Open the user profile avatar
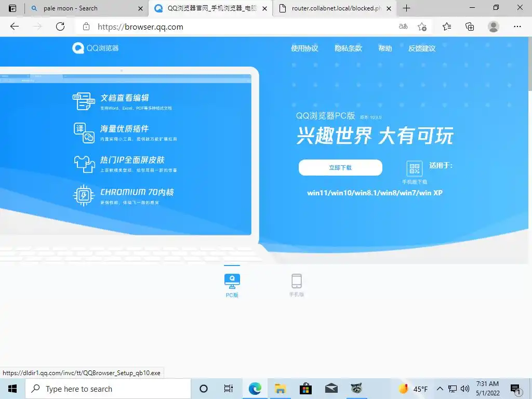Viewport: 532px width, 399px height. (494, 26)
